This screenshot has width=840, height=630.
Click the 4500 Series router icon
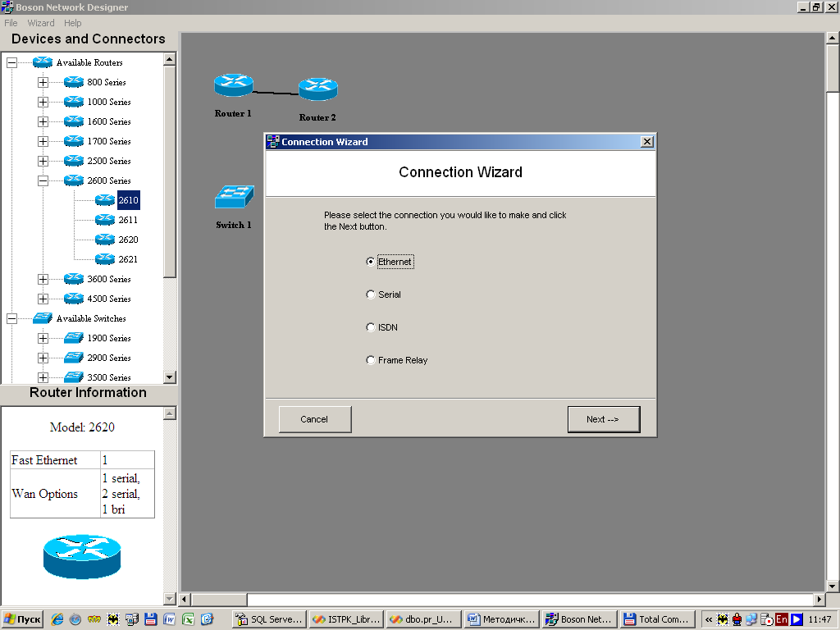tap(73, 299)
